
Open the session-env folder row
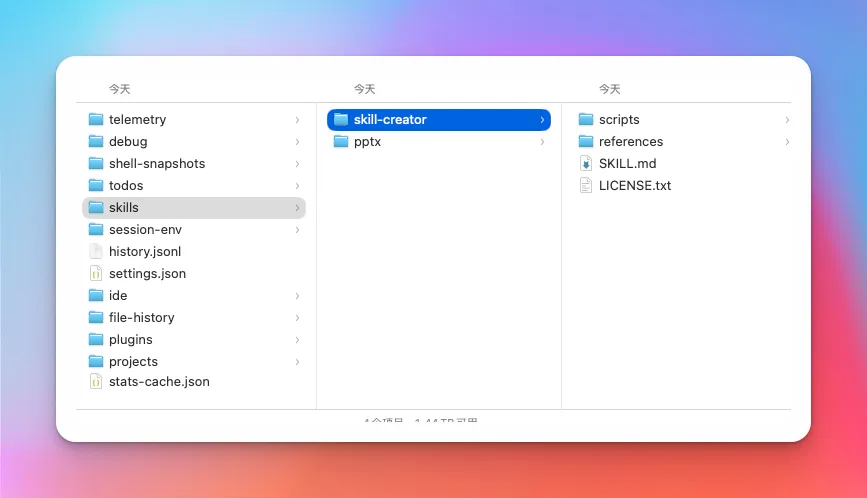click(x=145, y=229)
